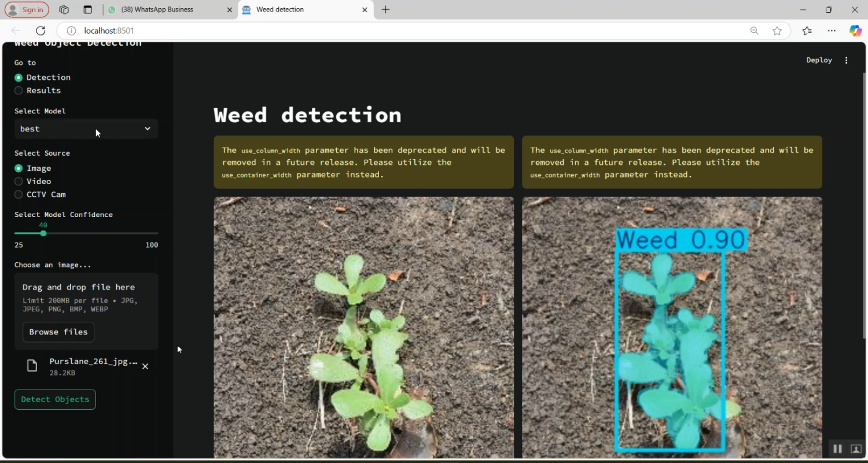Click the star to favorite this page
The image size is (868, 463).
point(777,31)
